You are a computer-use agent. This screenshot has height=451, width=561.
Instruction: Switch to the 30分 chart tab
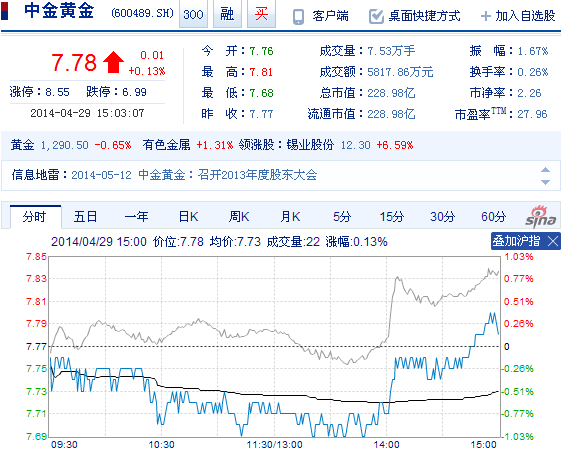(x=443, y=217)
